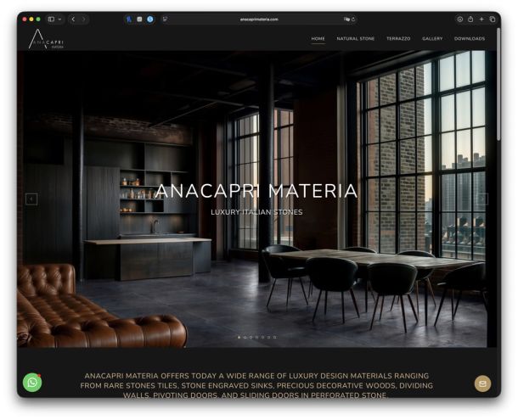Viewport: 518px width, 420px height.
Task: Show tab overview in Safari
Action: 493,19
